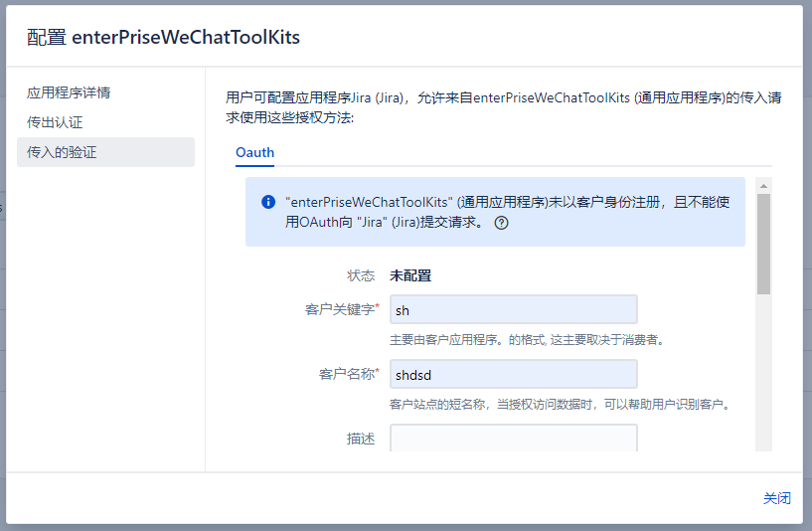Click the scrollbar track below the thumb

[x=763, y=378]
